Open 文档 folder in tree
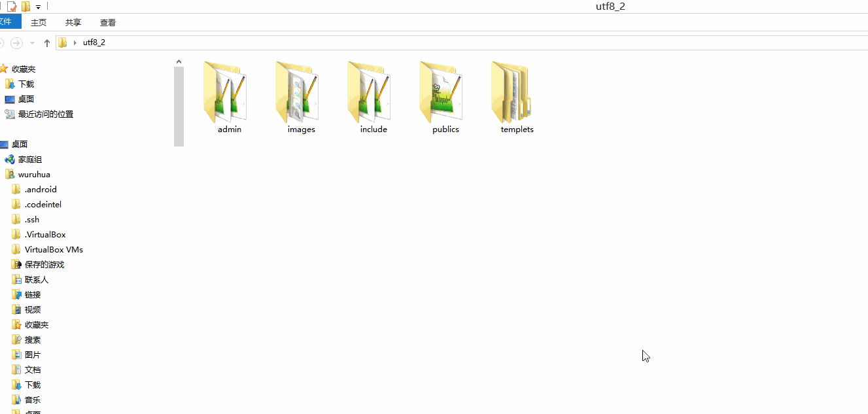 point(33,370)
